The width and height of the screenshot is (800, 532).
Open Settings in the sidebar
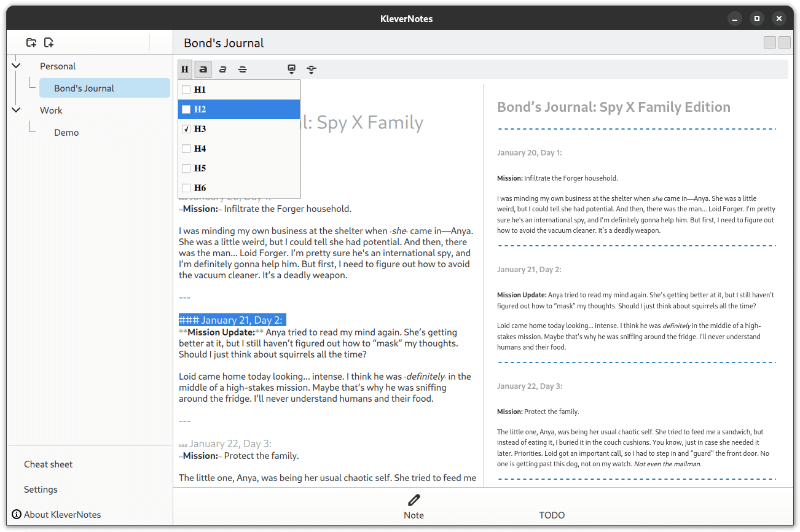click(41, 490)
